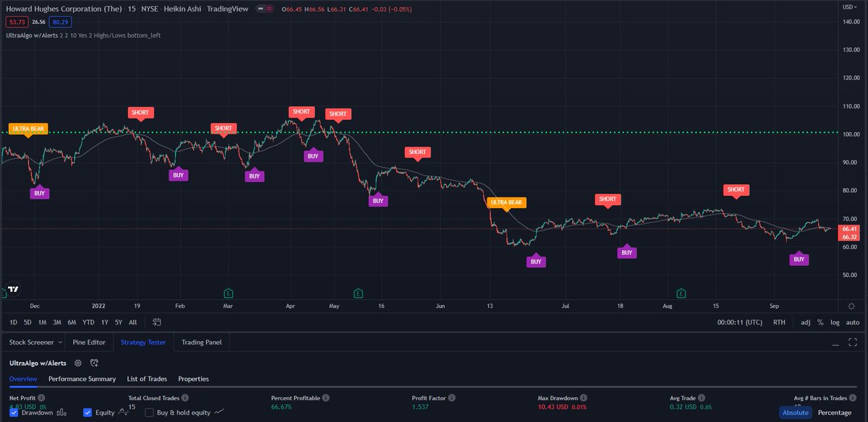
Task: Click the TradingView logo on the chart
Action: pyautogui.click(x=12, y=289)
